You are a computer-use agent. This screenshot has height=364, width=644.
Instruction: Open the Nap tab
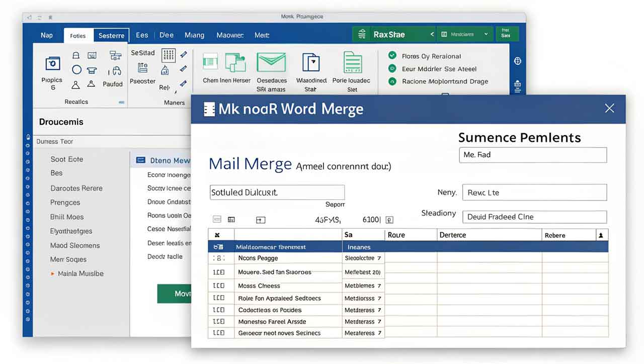(47, 35)
